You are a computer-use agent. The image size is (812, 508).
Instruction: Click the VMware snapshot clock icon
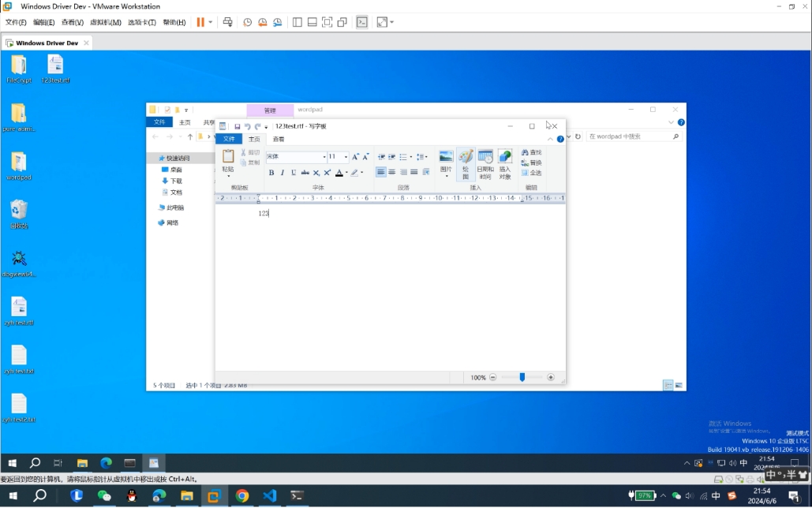pos(247,22)
